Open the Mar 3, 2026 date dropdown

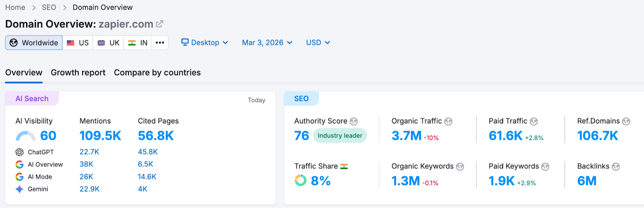267,42
